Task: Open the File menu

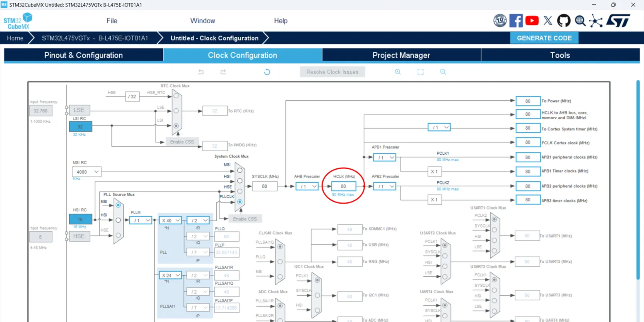Action: click(x=112, y=21)
